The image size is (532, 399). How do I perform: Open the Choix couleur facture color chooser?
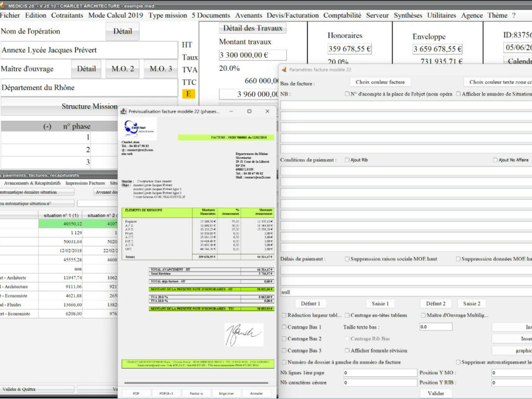tap(380, 82)
